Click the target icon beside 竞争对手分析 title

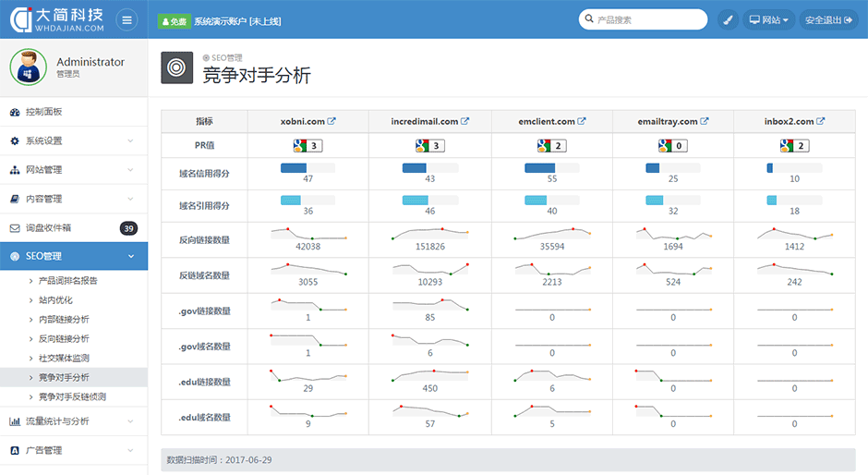click(176, 67)
